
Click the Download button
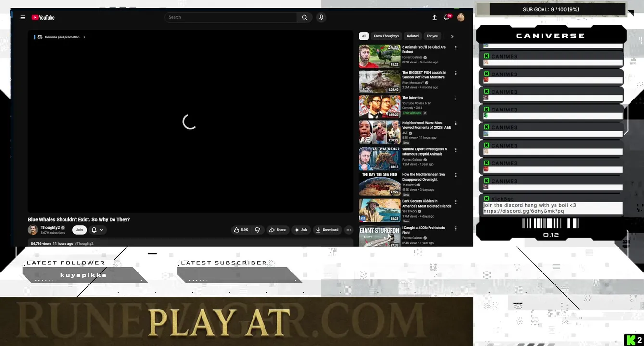[327, 230]
